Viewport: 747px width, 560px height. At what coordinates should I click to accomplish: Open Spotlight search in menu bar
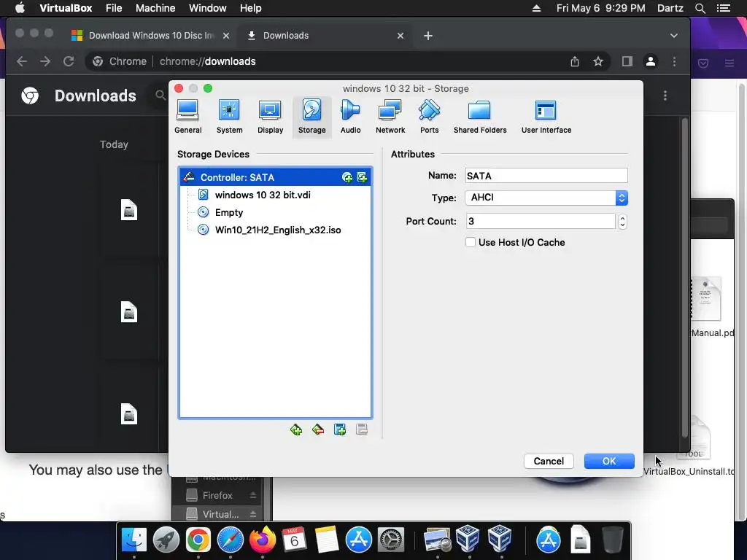click(x=700, y=8)
